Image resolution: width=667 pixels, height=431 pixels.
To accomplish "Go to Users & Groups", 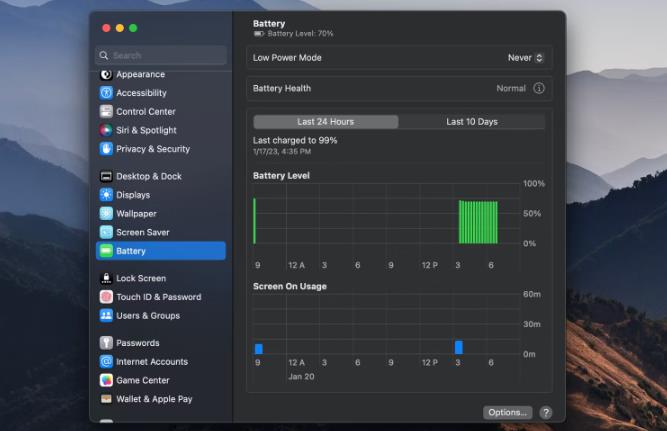I will [x=161, y=316].
